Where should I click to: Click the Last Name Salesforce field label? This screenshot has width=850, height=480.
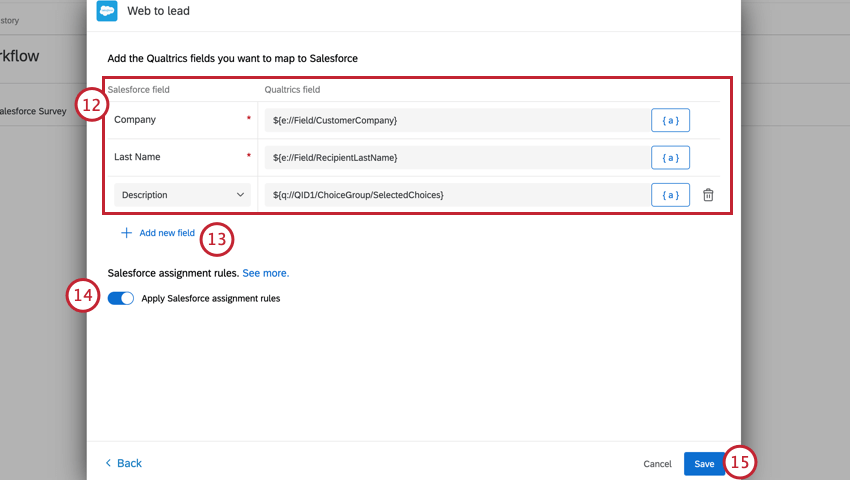pyautogui.click(x=137, y=157)
